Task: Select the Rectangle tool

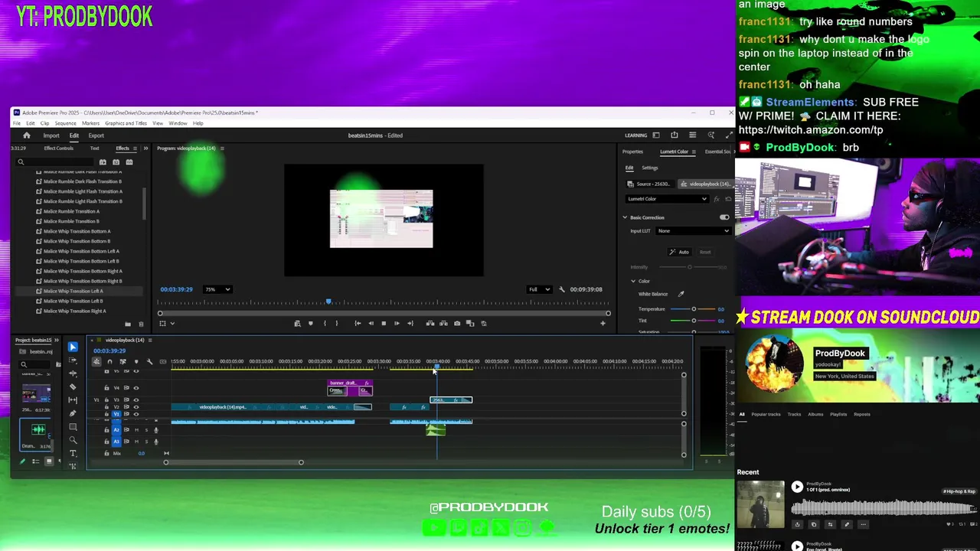Action: point(73,427)
